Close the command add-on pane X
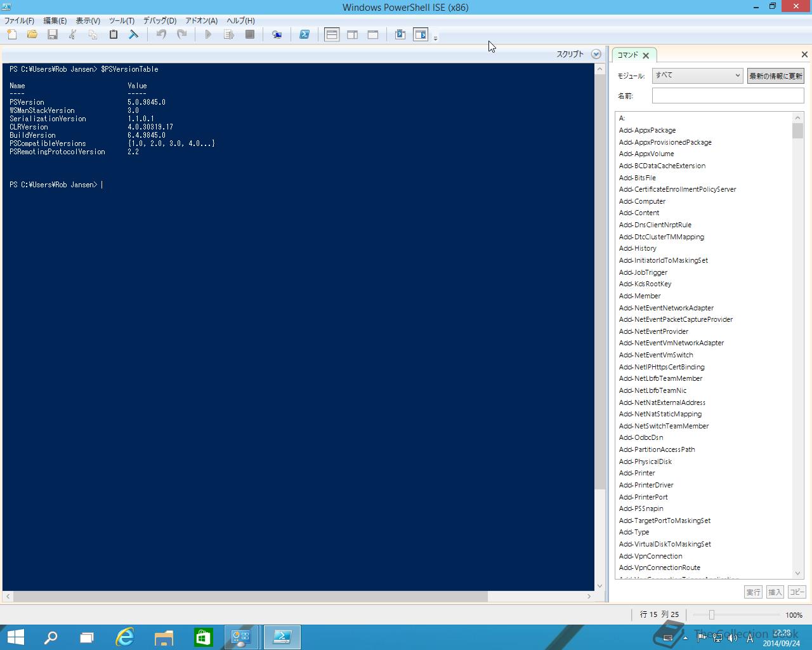 click(804, 55)
